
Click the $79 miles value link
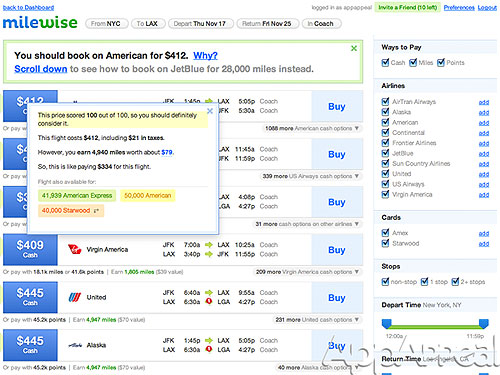tap(167, 152)
